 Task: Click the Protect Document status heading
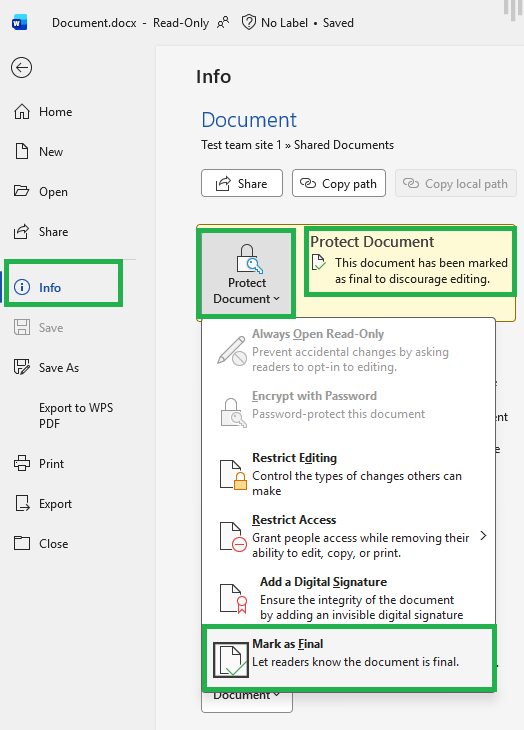click(372, 242)
